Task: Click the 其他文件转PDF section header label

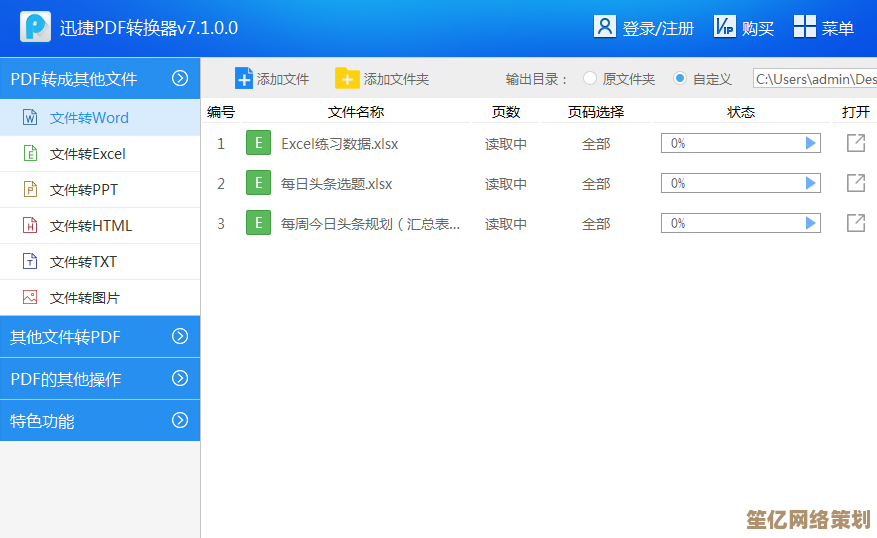Action: (x=65, y=337)
